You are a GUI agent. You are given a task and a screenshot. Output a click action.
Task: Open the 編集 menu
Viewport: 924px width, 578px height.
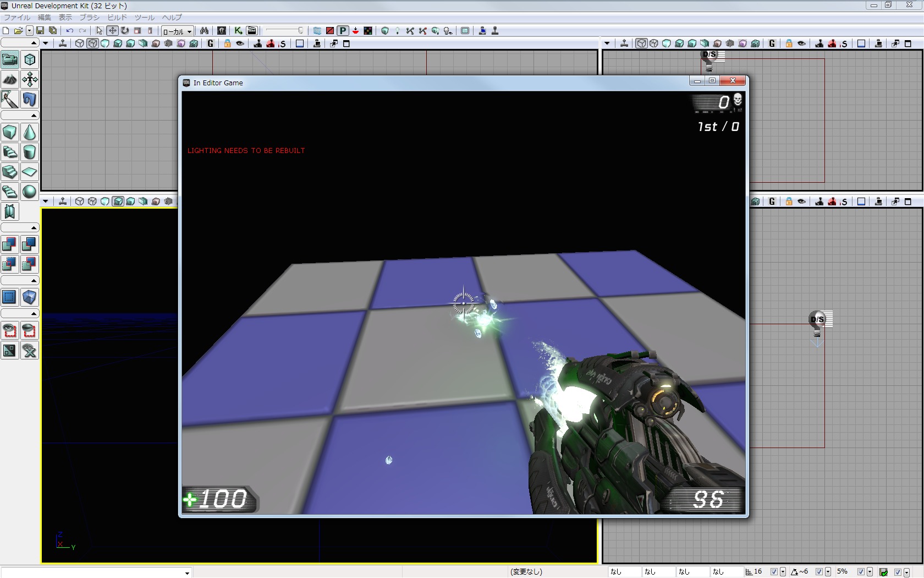pos(45,18)
